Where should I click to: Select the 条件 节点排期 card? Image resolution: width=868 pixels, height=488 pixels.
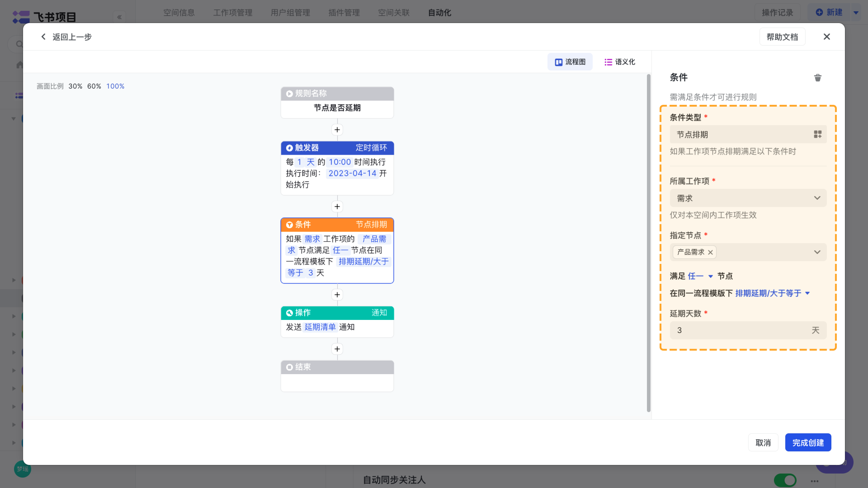pos(337,251)
